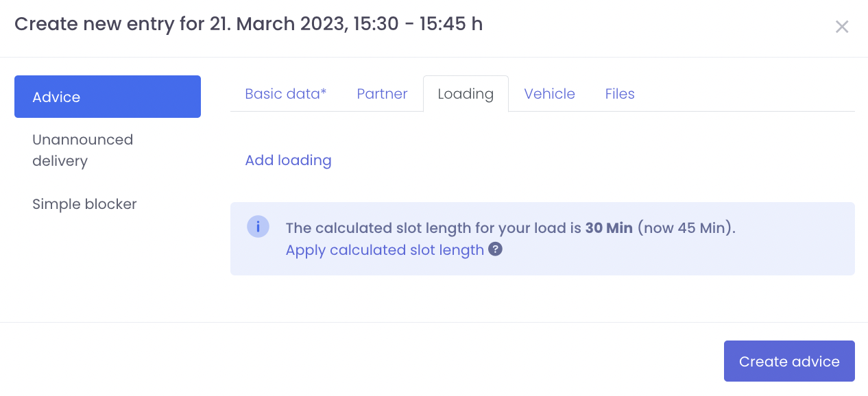
Task: Click the blue info icon
Action: click(x=258, y=227)
